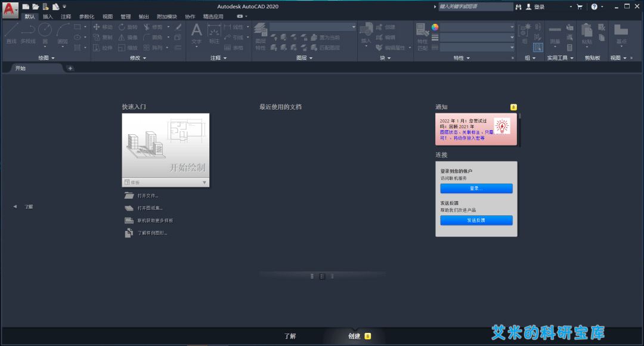Screen dimensions: 644x346
Task: Select the 多段线 (Polyline) tool
Action: click(28, 33)
